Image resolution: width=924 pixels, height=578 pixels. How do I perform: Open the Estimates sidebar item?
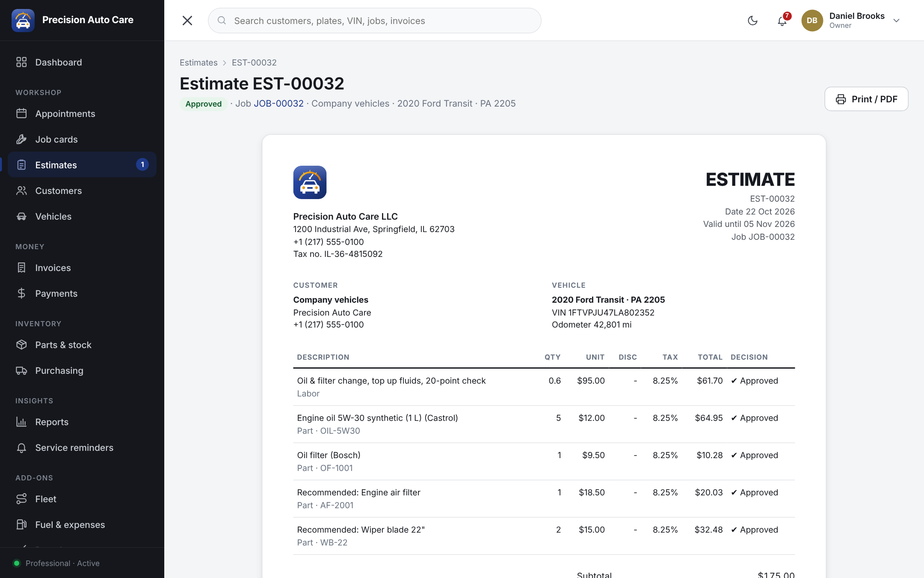tap(82, 165)
